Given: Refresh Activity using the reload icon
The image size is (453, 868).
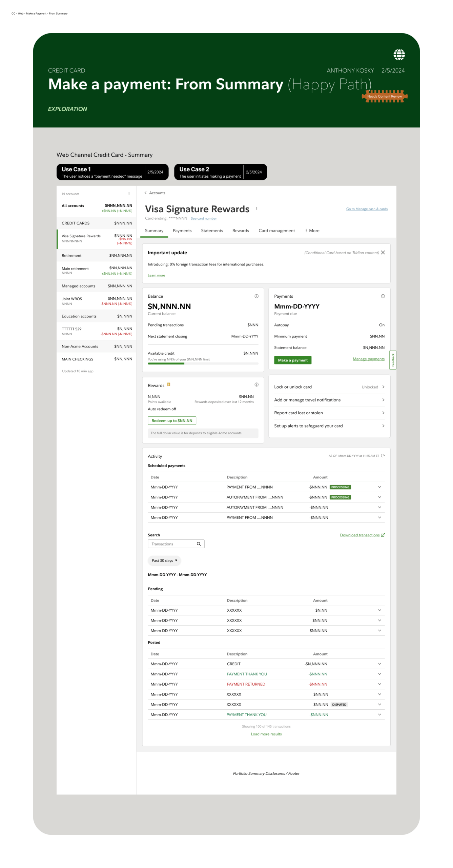Looking at the screenshot, I should click(383, 455).
